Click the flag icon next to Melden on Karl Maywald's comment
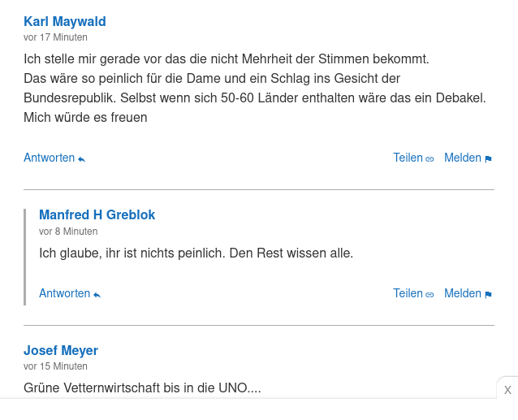518x420 pixels. [488, 159]
